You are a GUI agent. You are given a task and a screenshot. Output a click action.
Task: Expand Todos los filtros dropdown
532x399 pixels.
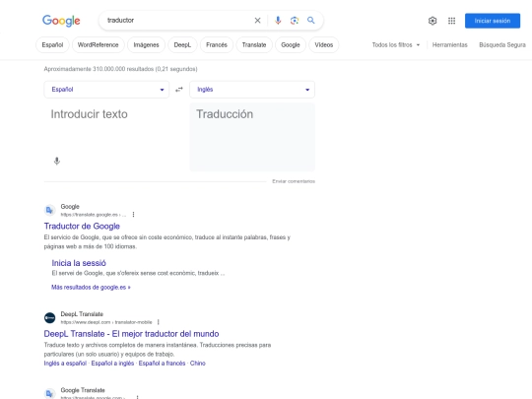[396, 44]
